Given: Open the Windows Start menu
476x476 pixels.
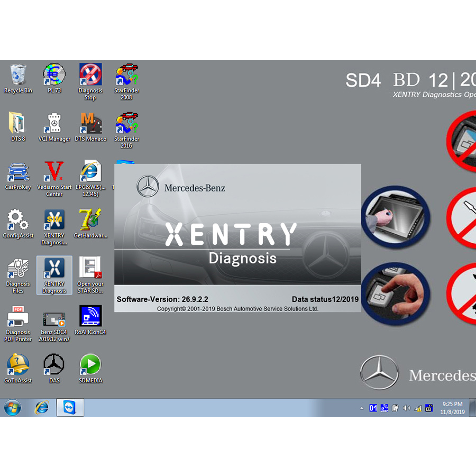Looking at the screenshot, I should 12,408.
